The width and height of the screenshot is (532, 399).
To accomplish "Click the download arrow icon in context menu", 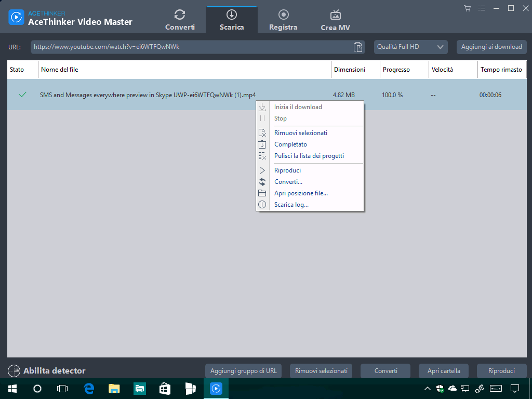I will coord(262,107).
